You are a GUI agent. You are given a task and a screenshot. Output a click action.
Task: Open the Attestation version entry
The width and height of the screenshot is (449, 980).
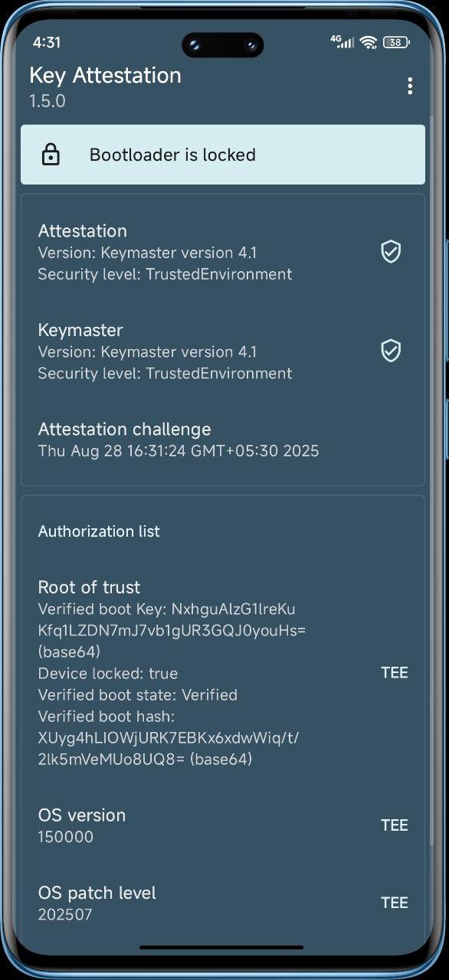pos(223,252)
